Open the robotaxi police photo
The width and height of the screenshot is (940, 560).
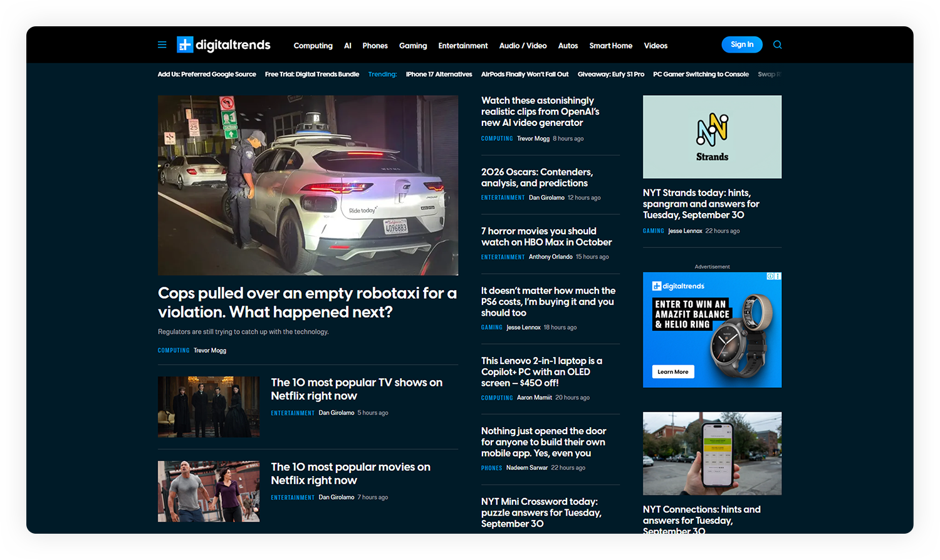pos(308,185)
